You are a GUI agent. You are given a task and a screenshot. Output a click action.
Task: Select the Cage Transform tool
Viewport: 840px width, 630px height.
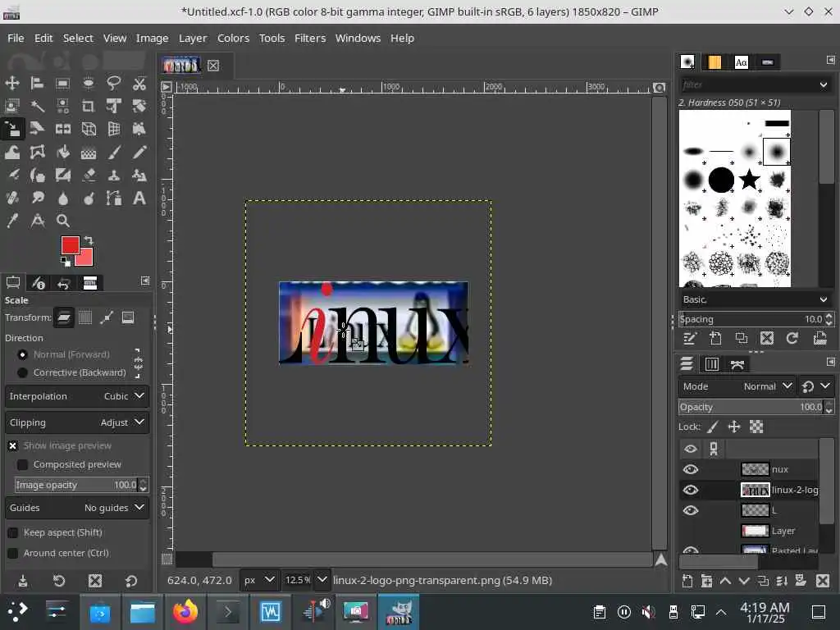pos(37,152)
